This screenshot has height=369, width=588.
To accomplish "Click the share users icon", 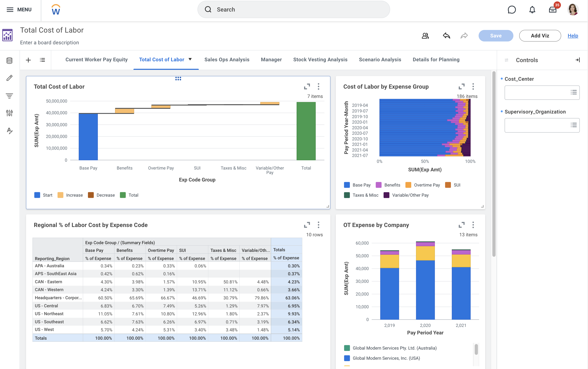I will (x=425, y=36).
